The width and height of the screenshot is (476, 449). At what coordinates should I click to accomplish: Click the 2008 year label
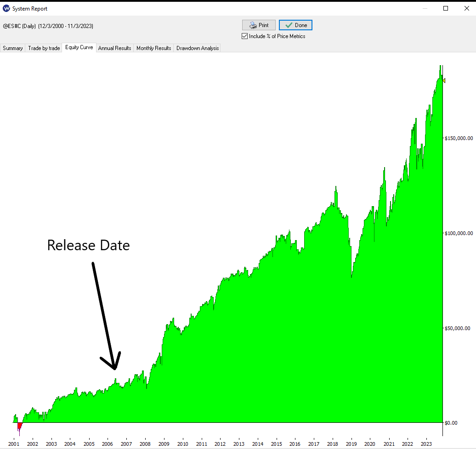click(x=145, y=444)
